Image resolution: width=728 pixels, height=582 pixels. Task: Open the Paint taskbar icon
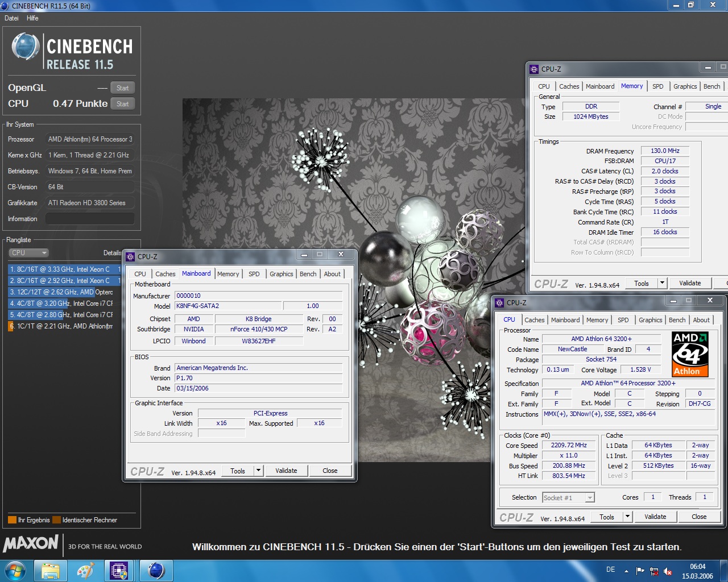(85, 571)
